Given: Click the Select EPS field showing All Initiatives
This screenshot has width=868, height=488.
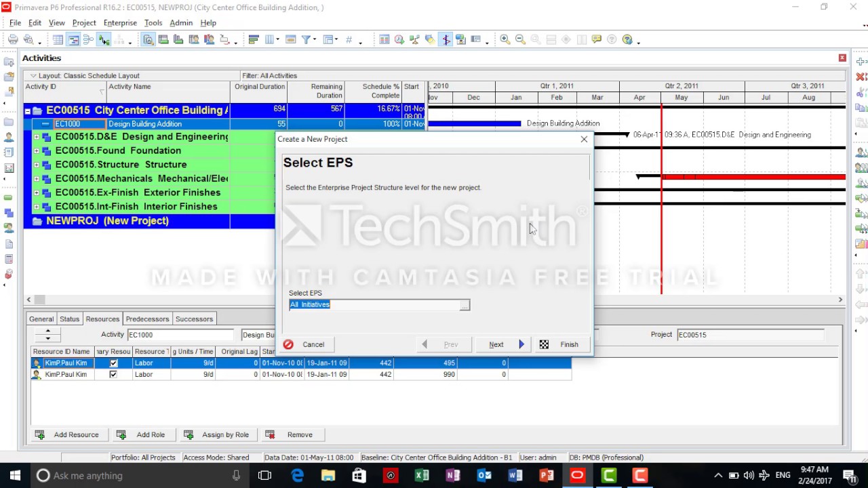Looking at the screenshot, I should click(374, 305).
